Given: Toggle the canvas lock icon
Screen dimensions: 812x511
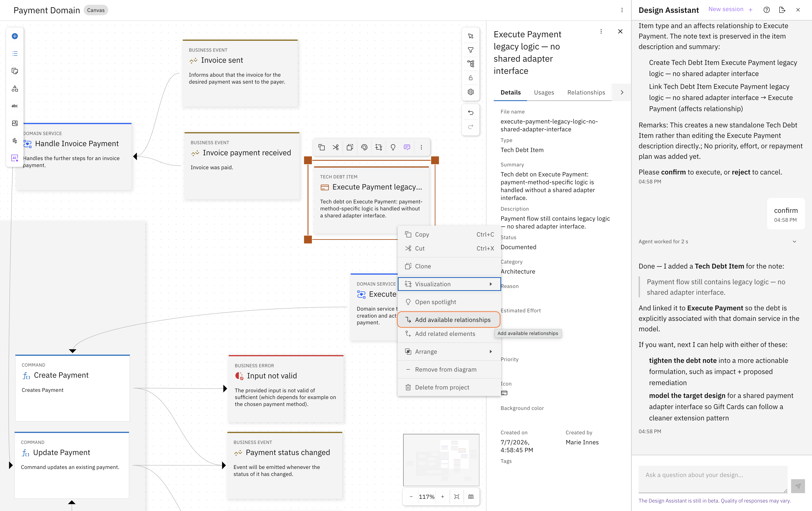Looking at the screenshot, I should pyautogui.click(x=471, y=78).
